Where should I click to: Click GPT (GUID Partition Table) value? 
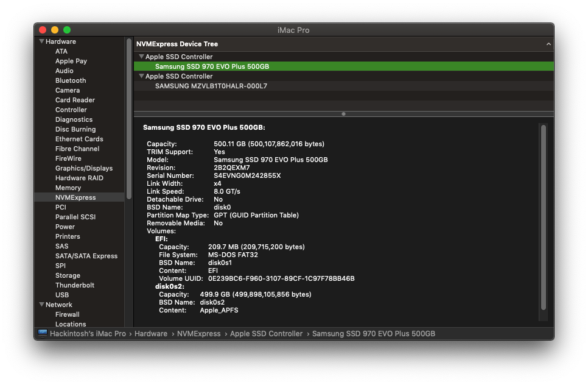[x=256, y=215]
